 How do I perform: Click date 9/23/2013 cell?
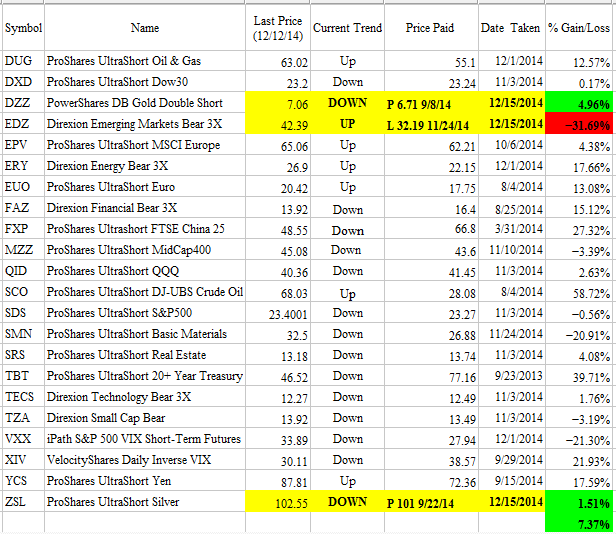[x=512, y=376]
